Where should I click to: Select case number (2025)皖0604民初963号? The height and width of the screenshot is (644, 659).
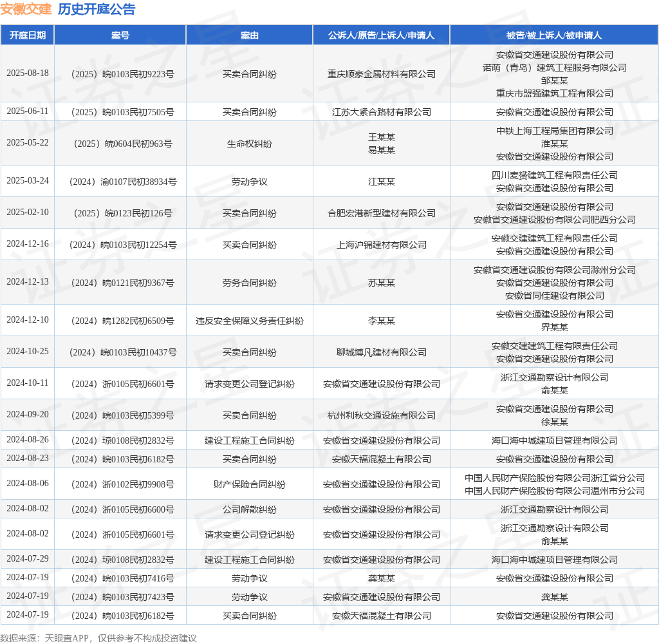[x=120, y=144]
